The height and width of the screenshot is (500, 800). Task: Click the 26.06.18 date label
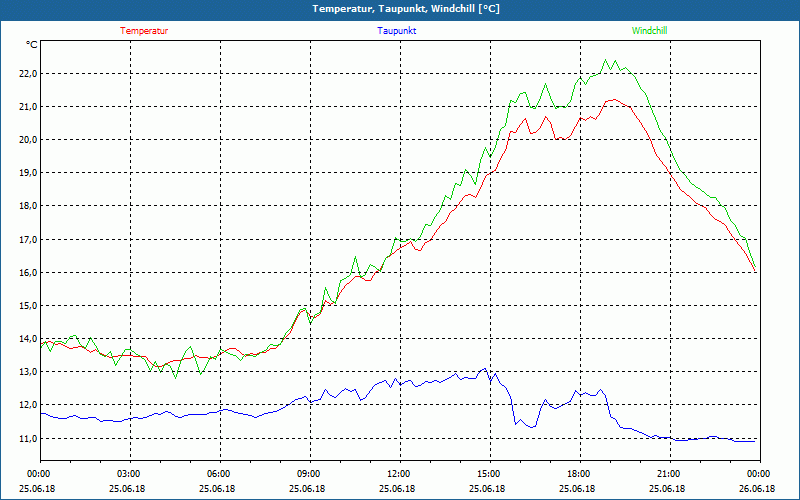point(757,488)
